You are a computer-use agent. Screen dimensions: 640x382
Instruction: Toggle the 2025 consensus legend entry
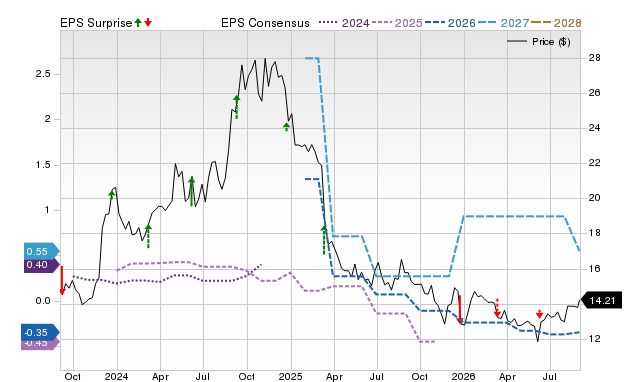coord(397,23)
